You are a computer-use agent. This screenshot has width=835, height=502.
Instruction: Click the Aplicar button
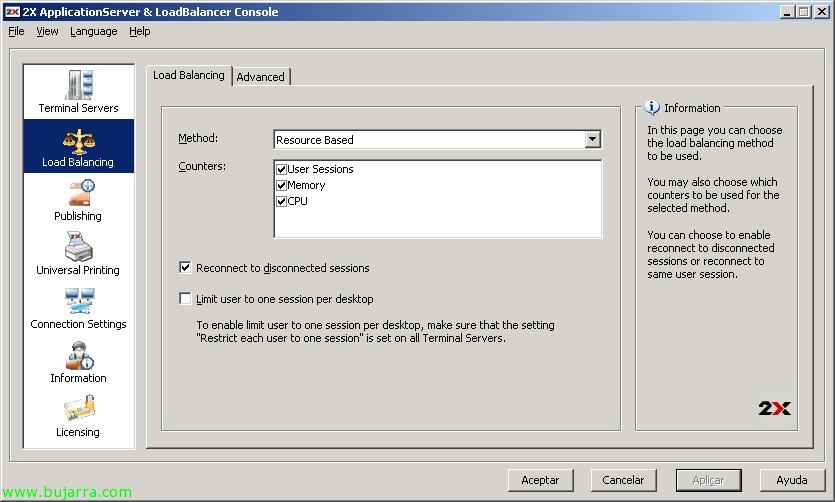[708, 480]
